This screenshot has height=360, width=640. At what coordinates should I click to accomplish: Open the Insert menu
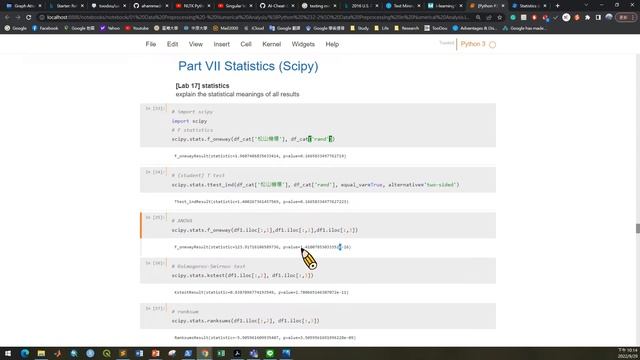[222, 44]
